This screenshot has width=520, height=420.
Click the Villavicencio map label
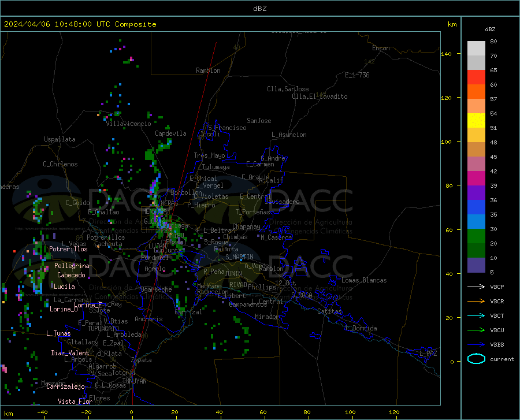coord(128,124)
